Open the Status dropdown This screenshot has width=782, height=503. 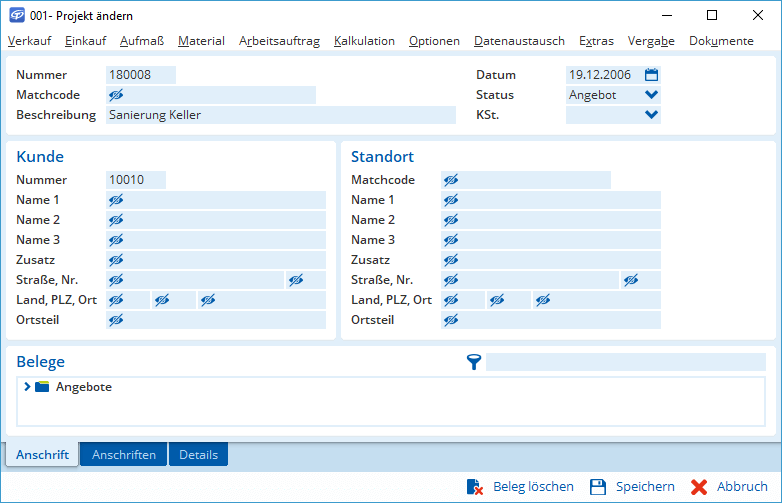(x=652, y=95)
